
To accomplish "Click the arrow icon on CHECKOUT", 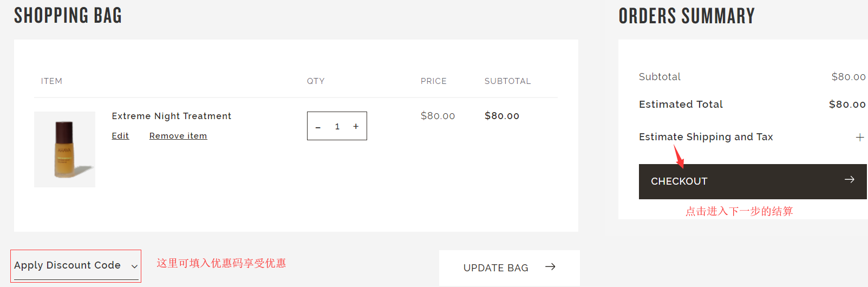I will coord(849,180).
